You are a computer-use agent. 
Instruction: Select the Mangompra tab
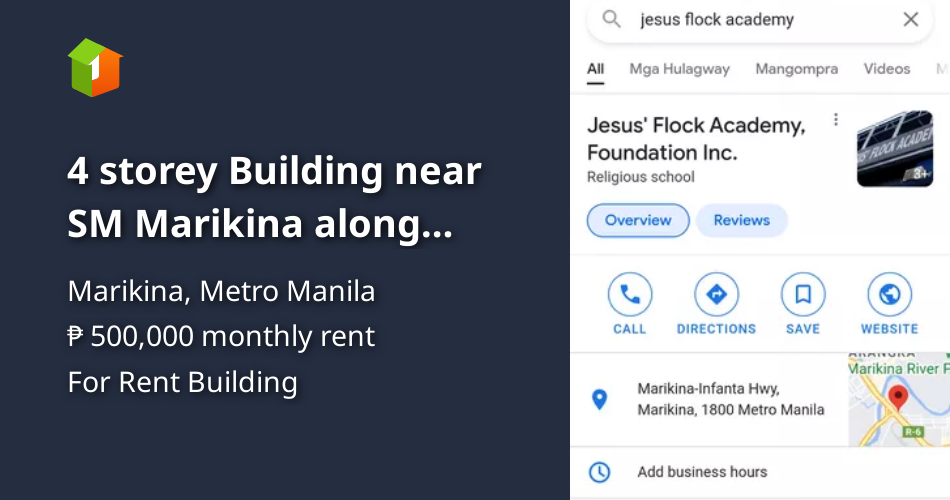tap(796, 69)
